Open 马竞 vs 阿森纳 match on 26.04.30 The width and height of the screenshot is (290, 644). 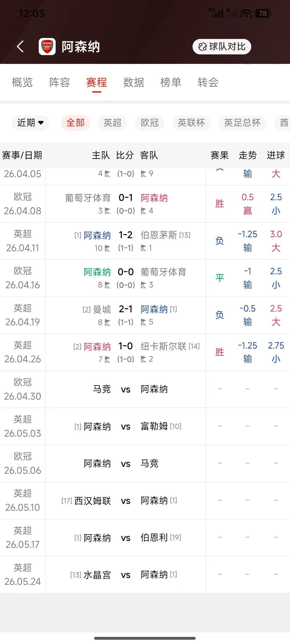pos(126,389)
